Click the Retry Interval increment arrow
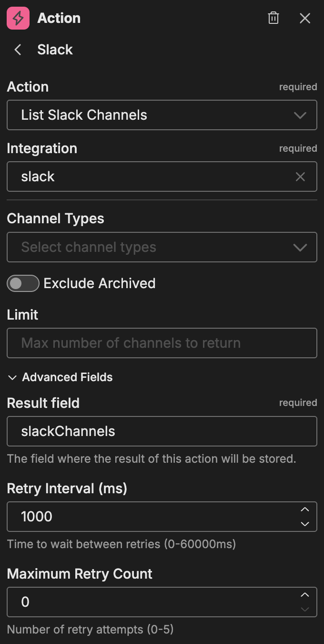 [x=305, y=509]
